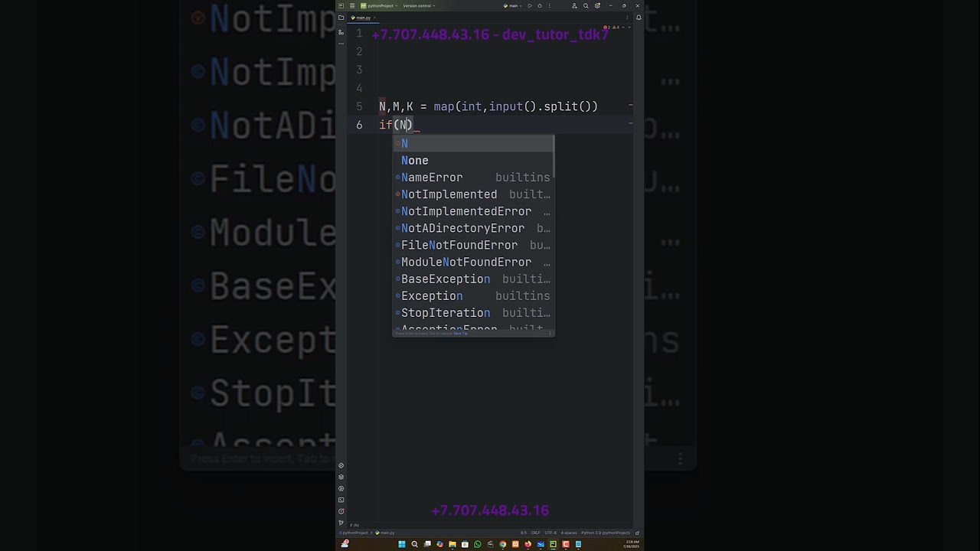
Task: Click code line 5 with map(int,input().split())
Action: point(488,106)
